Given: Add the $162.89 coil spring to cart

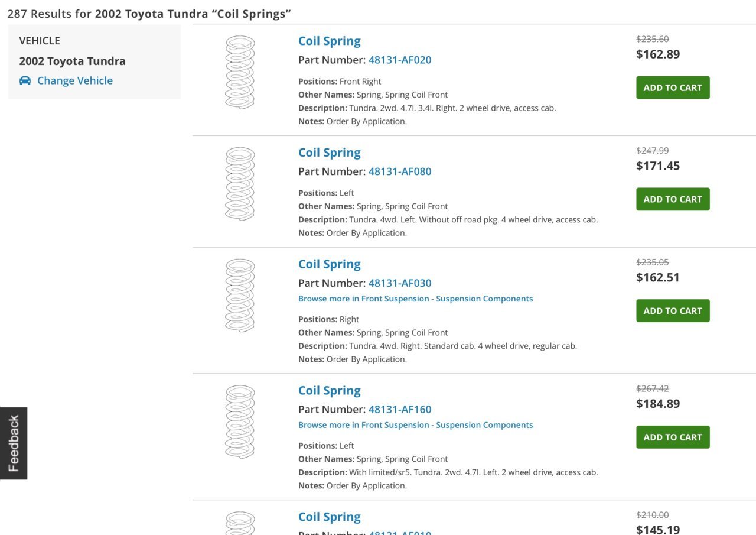Looking at the screenshot, I should (x=673, y=87).
